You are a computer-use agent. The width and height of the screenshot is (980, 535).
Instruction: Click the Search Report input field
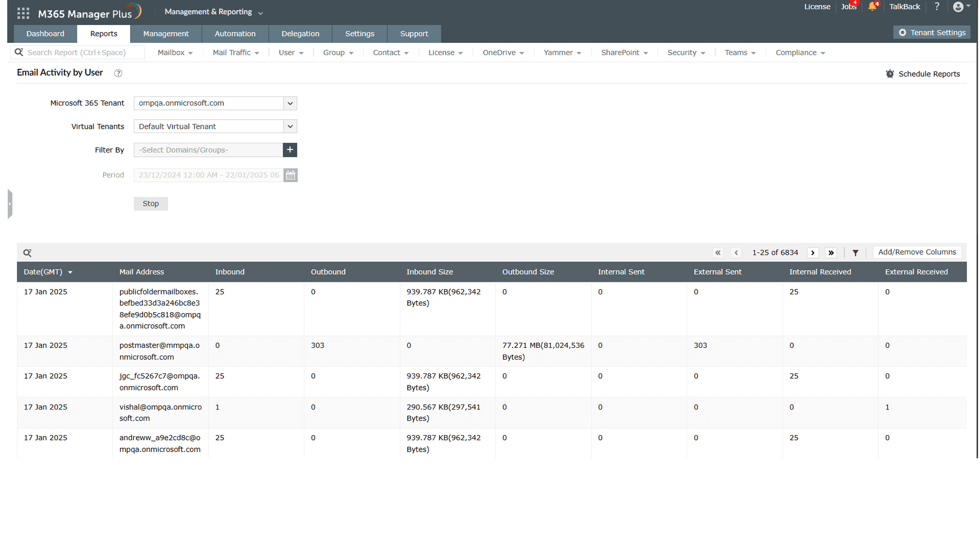coord(82,53)
